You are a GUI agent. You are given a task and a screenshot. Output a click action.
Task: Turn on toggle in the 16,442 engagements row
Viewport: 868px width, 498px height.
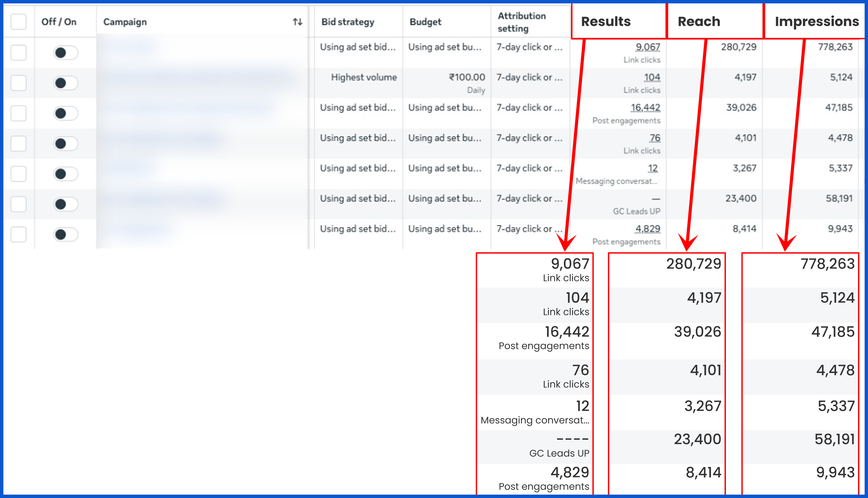point(66,113)
